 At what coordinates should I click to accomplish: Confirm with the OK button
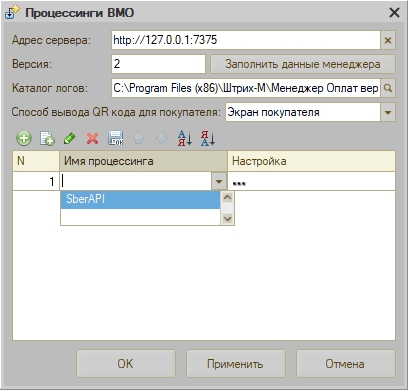point(126,363)
